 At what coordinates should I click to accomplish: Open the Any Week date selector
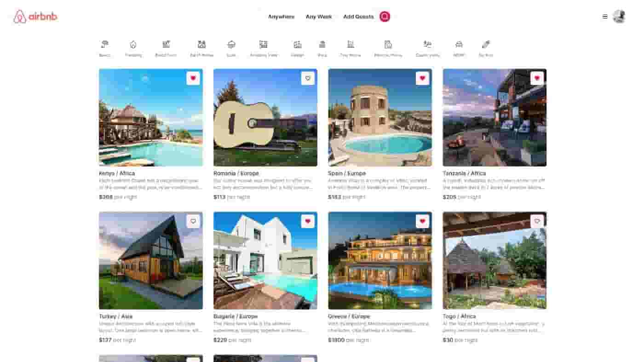click(x=319, y=17)
